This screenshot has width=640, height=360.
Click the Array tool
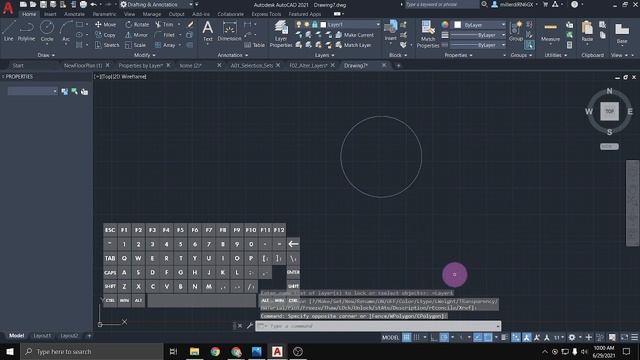tap(165, 45)
